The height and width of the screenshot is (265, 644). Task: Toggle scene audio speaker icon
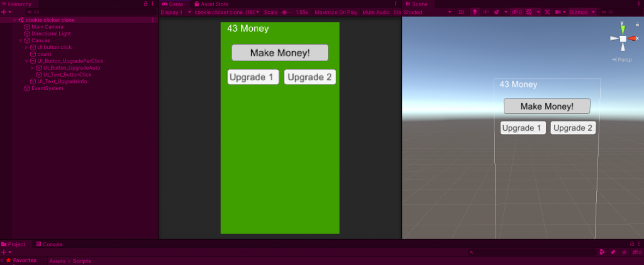click(485, 12)
